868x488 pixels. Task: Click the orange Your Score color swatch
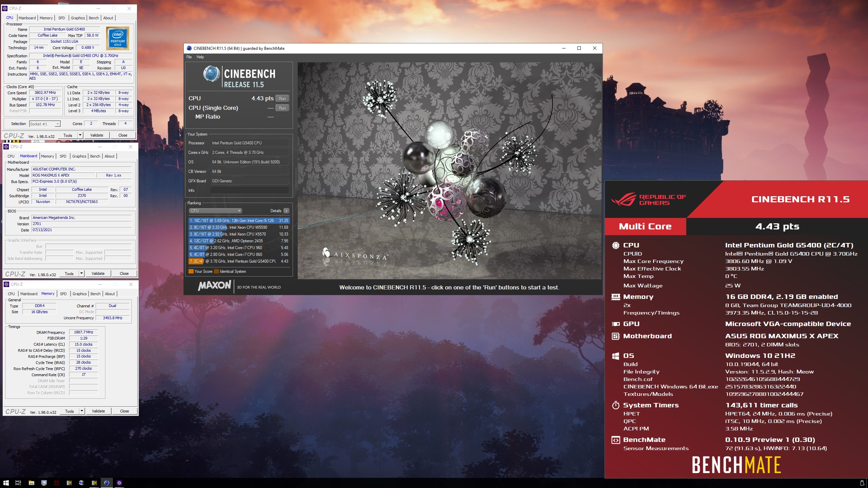coord(191,271)
